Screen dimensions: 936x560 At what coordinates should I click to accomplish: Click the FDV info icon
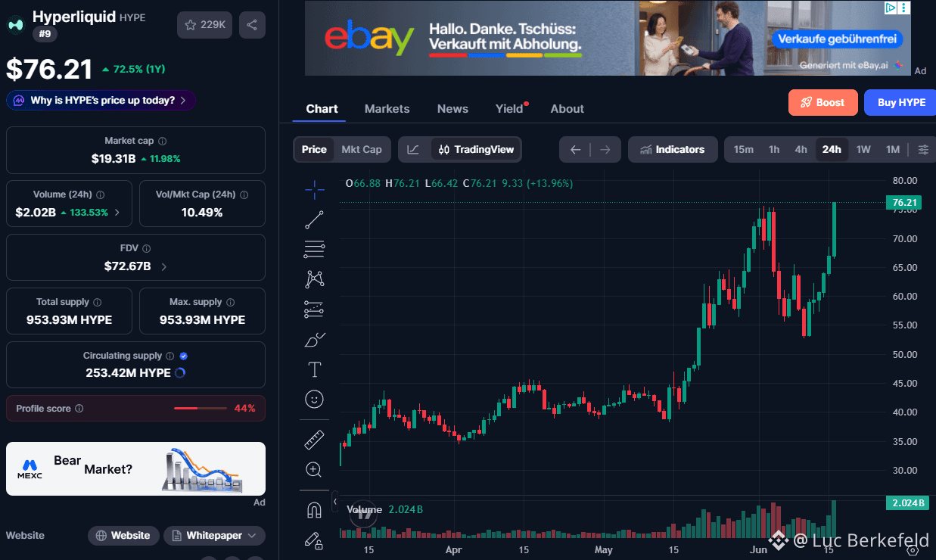coord(147,248)
